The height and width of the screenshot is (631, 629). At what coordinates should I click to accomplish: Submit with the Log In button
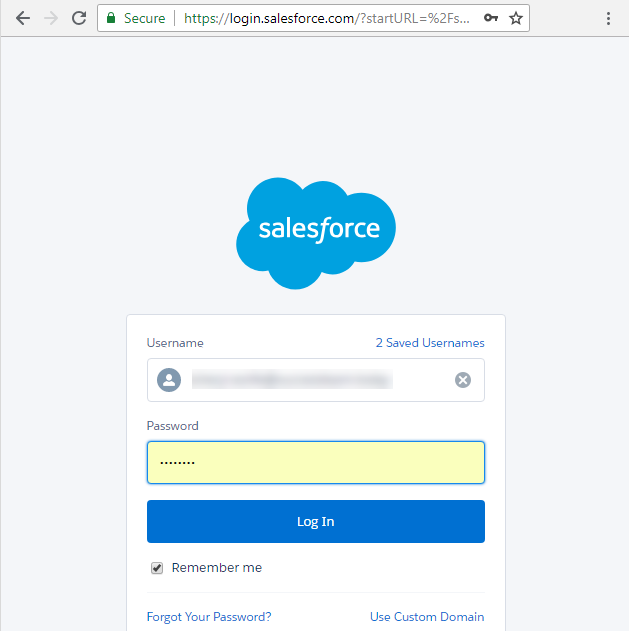tap(316, 522)
